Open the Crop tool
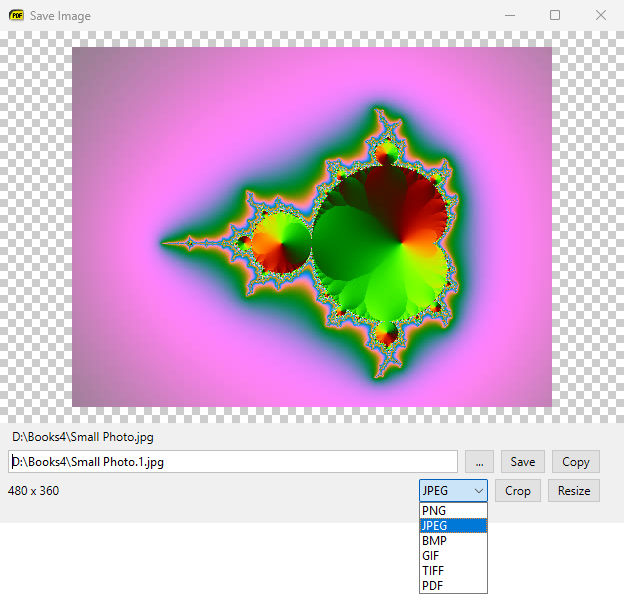This screenshot has width=624, height=594. pos(518,491)
